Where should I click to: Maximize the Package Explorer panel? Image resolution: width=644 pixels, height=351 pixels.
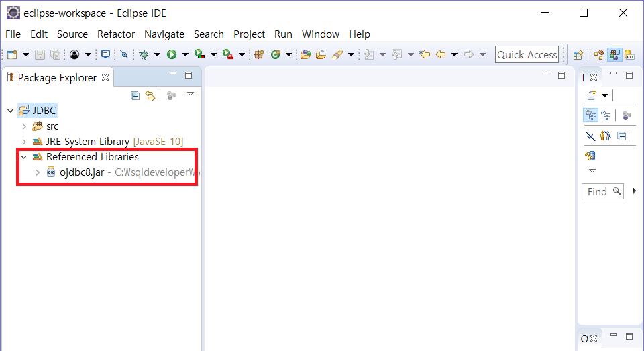[x=189, y=74]
